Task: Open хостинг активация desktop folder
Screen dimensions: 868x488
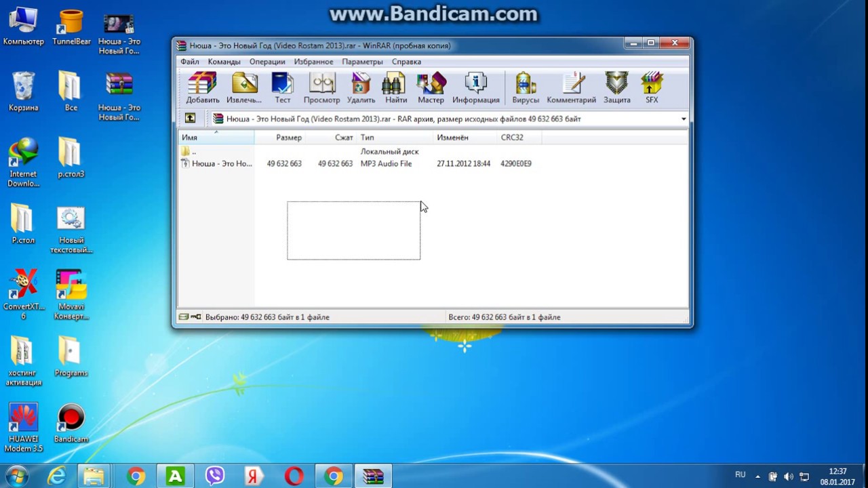Action: point(23,361)
